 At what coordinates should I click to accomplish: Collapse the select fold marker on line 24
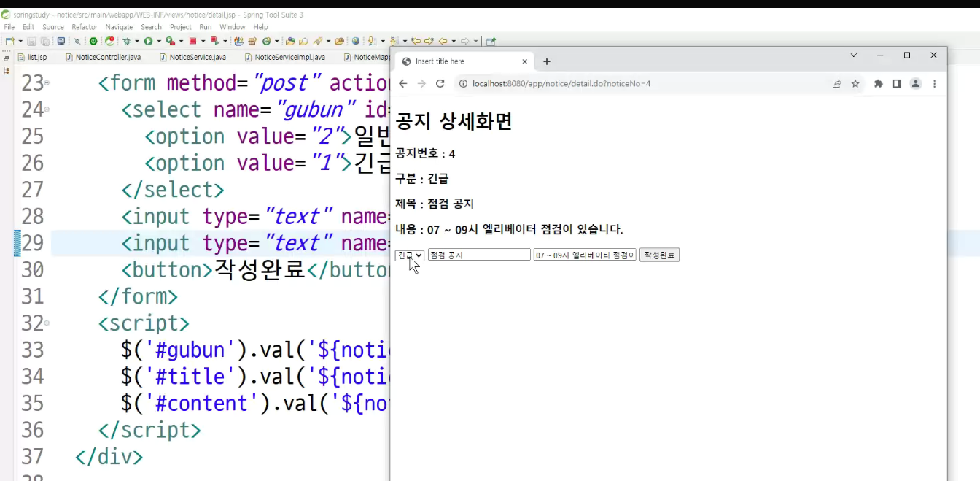coord(47,109)
